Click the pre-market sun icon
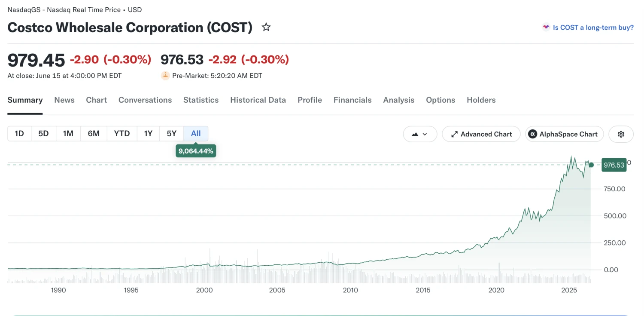This screenshot has height=316, width=644. [165, 76]
